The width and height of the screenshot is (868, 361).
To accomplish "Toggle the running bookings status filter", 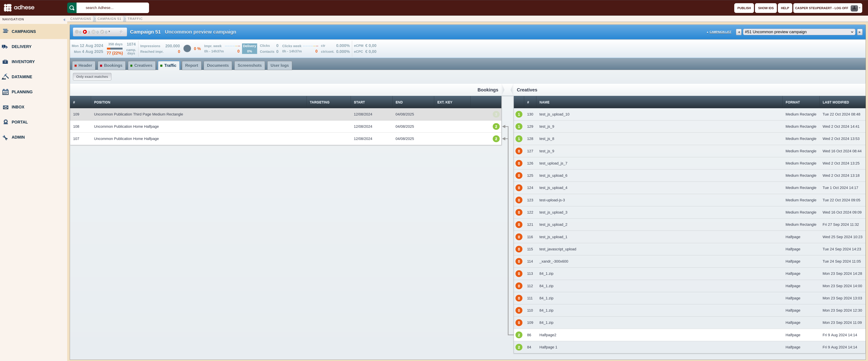I will click(85, 32).
